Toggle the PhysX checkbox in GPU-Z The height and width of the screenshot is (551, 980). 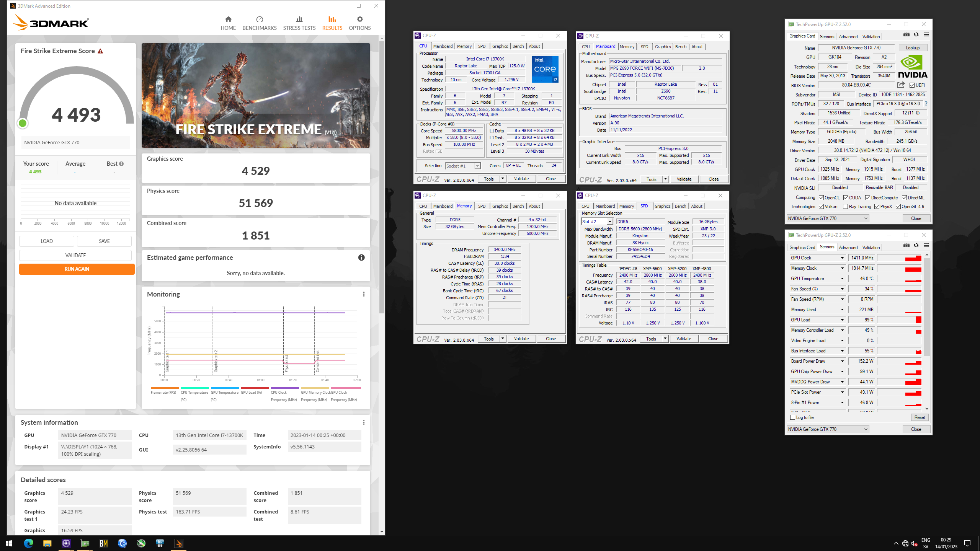(877, 207)
